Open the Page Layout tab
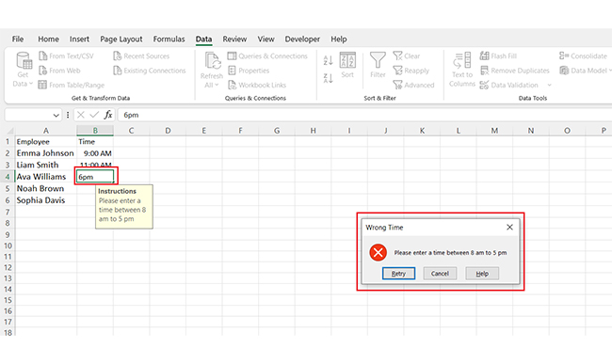Image resolution: width=612 pixels, height=364 pixels. coord(121,39)
